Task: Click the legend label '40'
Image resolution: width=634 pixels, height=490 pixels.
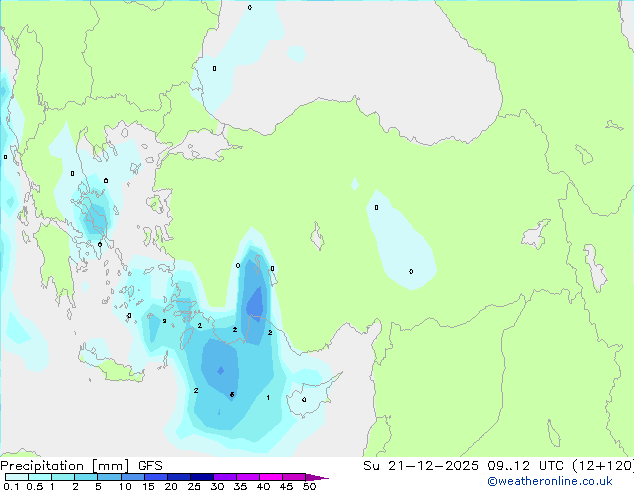Action: [263, 486]
